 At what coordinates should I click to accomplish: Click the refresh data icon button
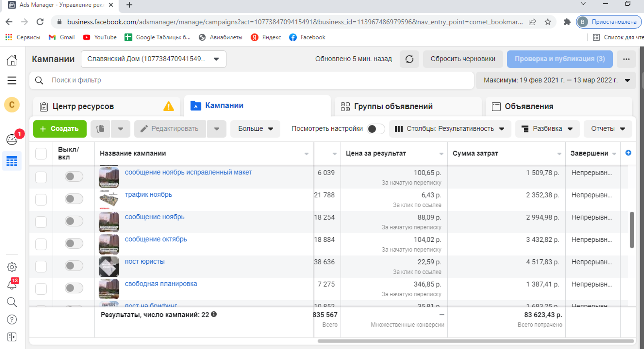[x=409, y=59]
